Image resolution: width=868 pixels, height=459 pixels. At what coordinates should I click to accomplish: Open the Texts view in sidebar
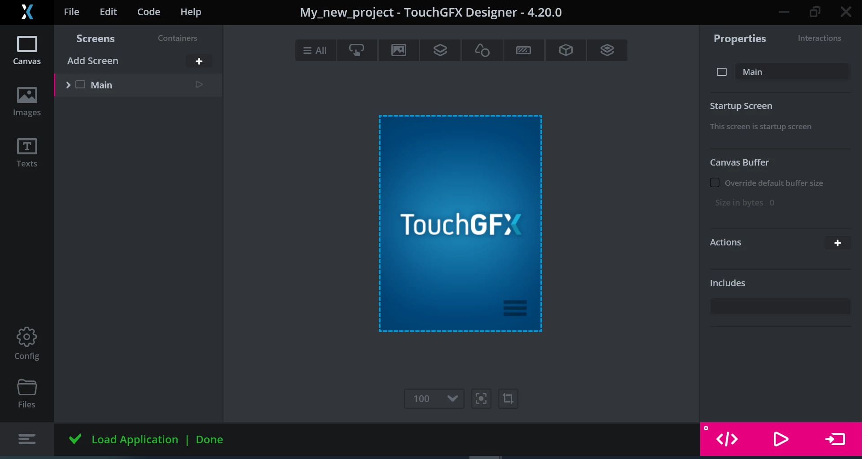pyautogui.click(x=27, y=153)
